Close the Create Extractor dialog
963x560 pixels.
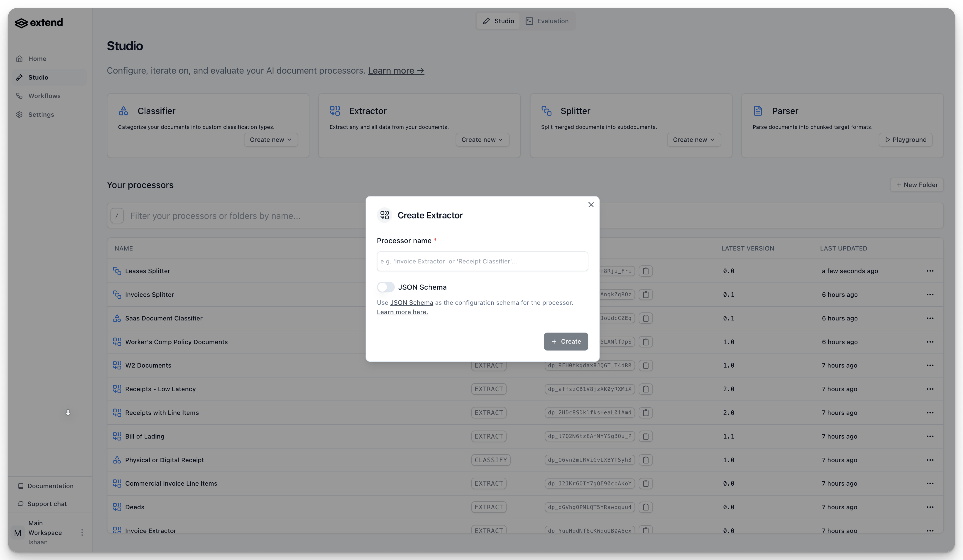click(591, 205)
